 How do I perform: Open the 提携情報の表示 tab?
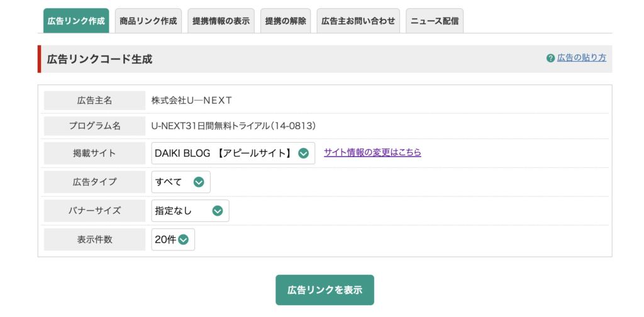coord(221,21)
